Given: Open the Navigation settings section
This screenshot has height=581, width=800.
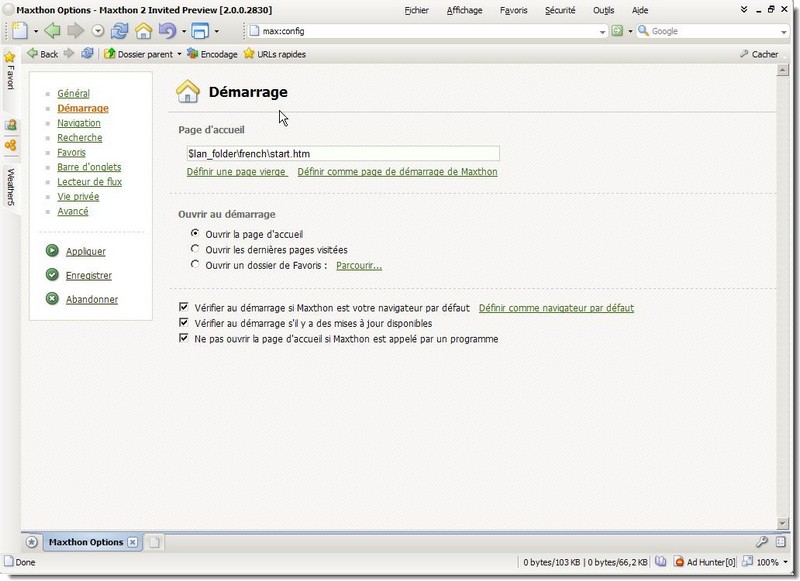Looking at the screenshot, I should click(x=79, y=123).
